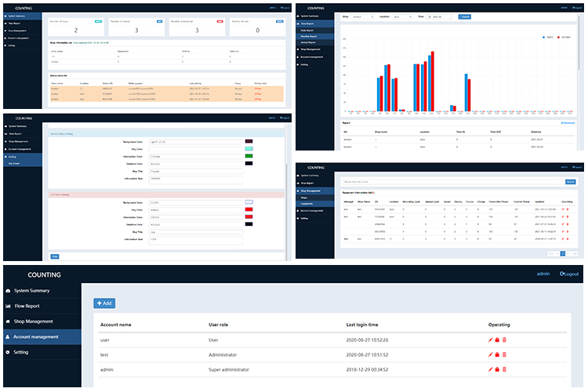This screenshot has height=392, width=588.
Task: Toggle the red OUT series in chart legend
Action: pyautogui.click(x=561, y=37)
